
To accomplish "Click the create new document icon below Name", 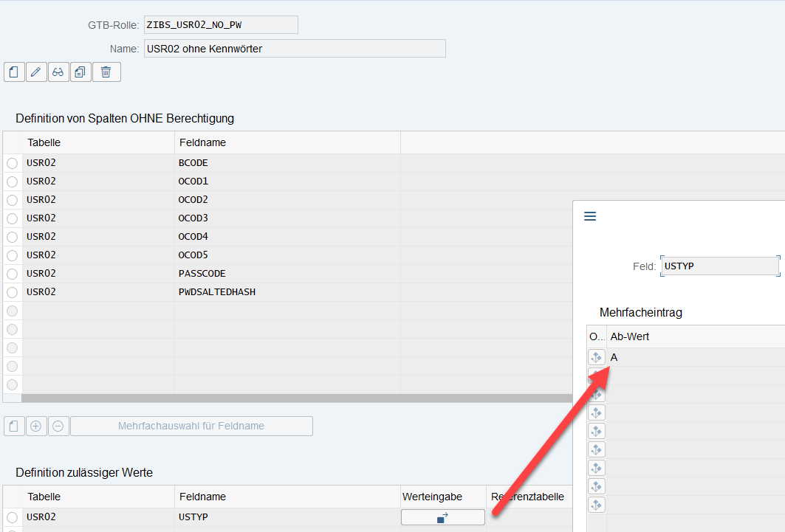I will (14, 72).
